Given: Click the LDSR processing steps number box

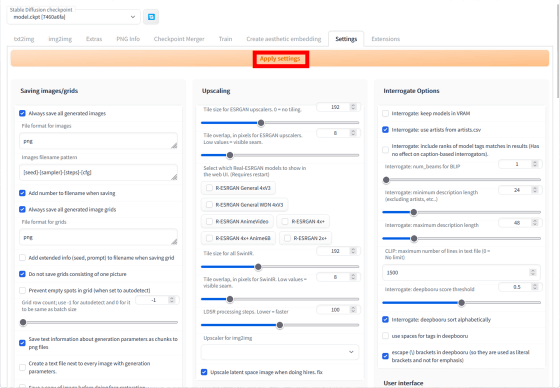Looking at the screenshot, I should coord(338,310).
